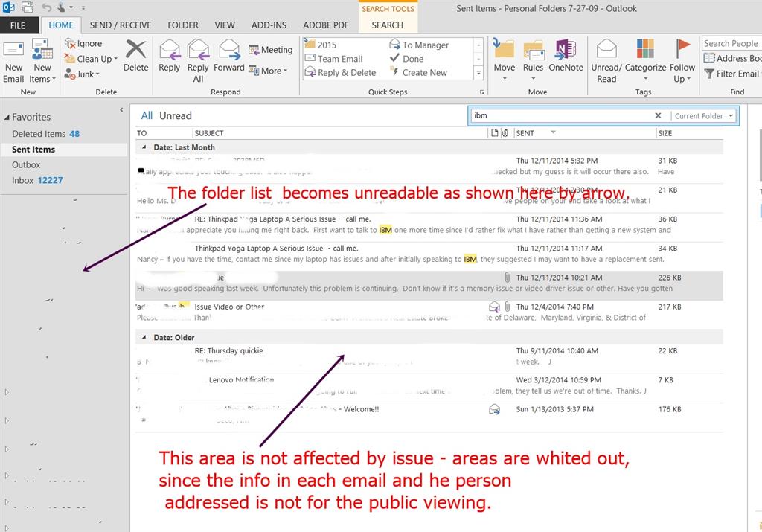The image size is (762, 532).
Task: Open RE: Thinkpad Yoga Laptop email
Action: click(x=429, y=225)
